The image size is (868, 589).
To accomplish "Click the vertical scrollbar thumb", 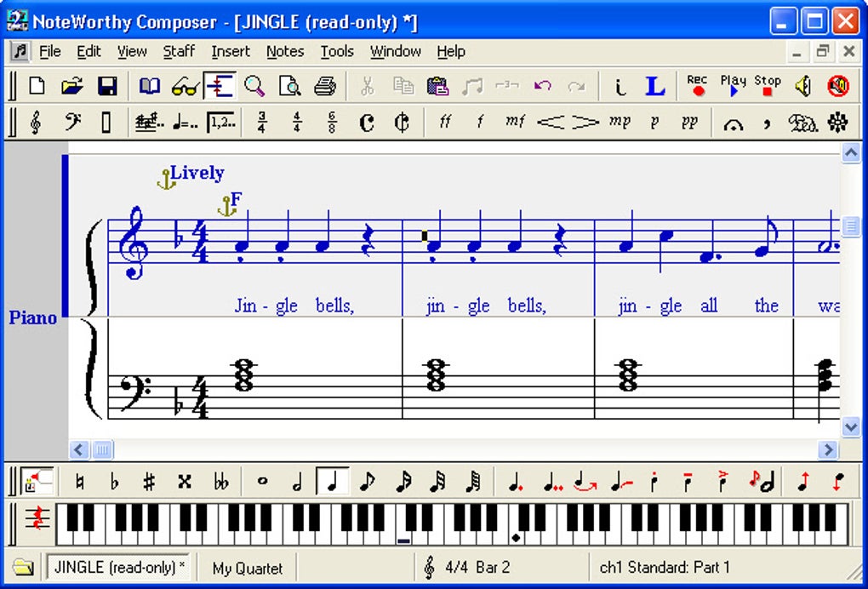I will (850, 226).
